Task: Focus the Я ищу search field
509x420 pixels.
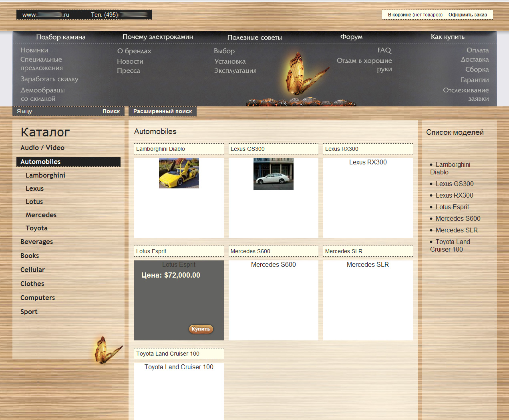Action: tap(56, 112)
